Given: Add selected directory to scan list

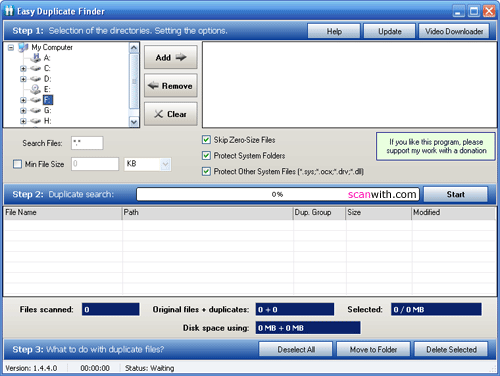Looking at the screenshot, I should pos(171,57).
